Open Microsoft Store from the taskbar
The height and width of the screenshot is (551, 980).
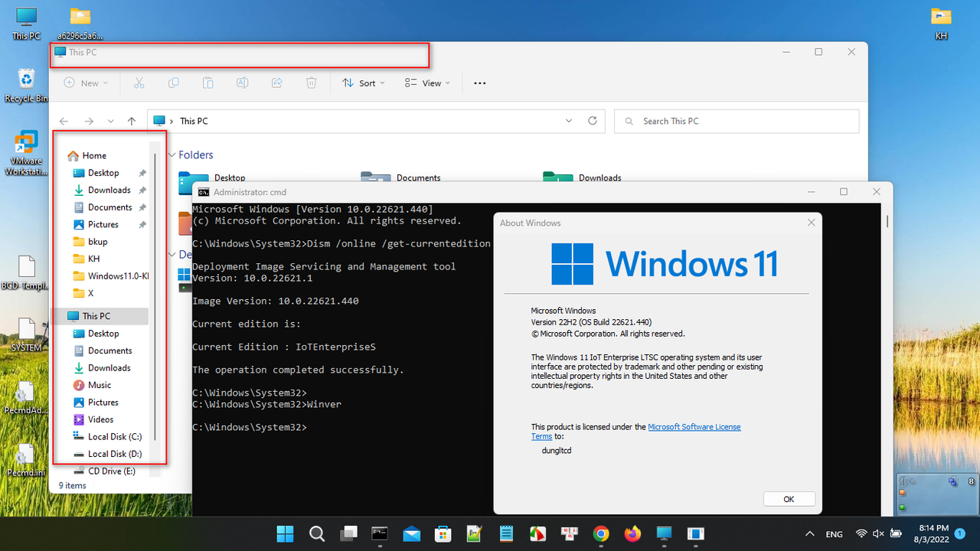[443, 533]
